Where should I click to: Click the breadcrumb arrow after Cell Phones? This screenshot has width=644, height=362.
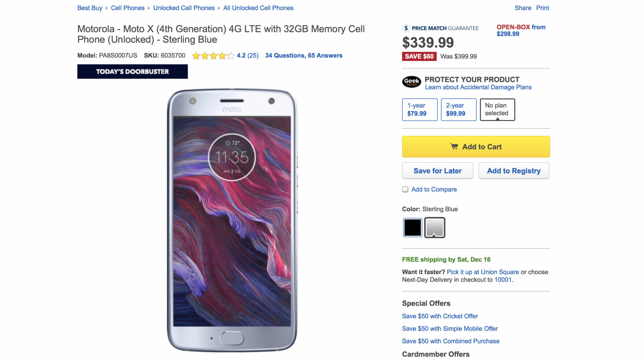[149, 8]
